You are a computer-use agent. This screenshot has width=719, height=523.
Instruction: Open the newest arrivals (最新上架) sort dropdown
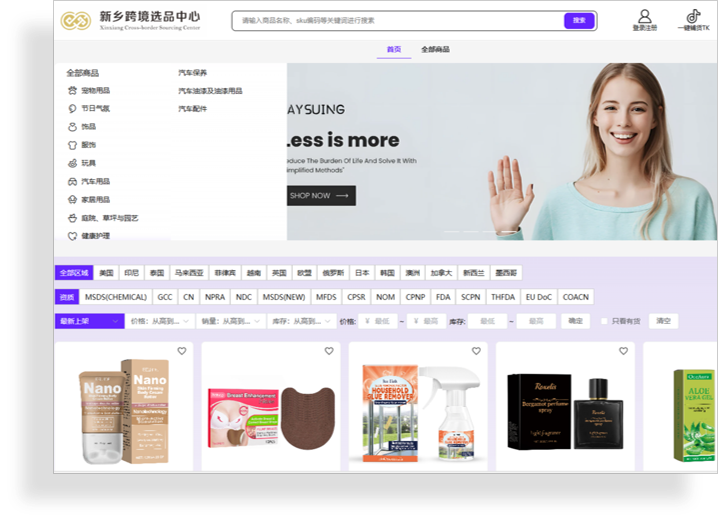[x=87, y=321]
